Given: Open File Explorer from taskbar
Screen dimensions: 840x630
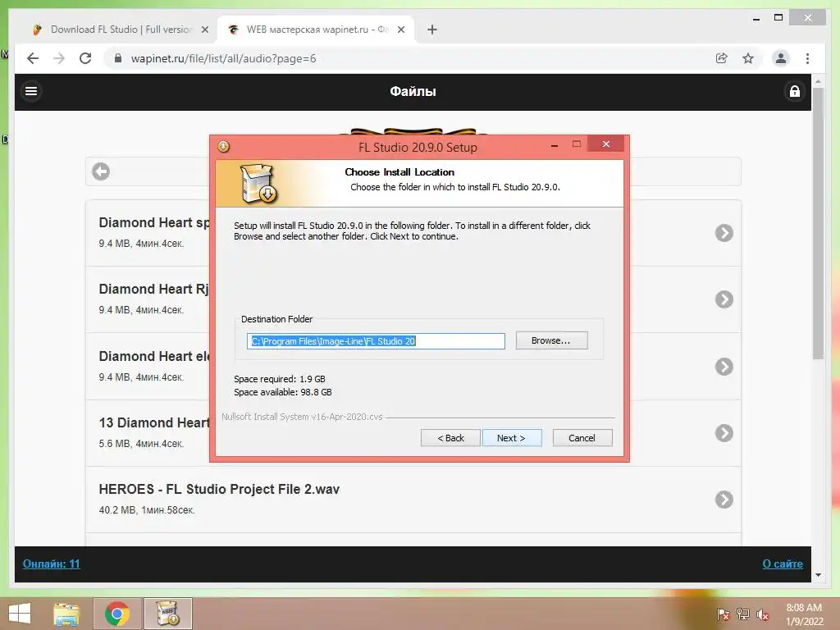Looking at the screenshot, I should pyautogui.click(x=66, y=614).
